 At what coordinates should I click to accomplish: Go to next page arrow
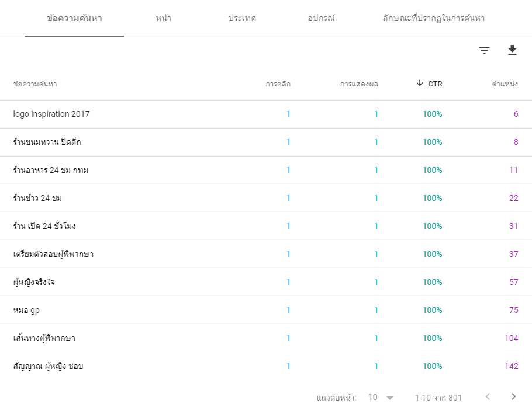tap(513, 396)
